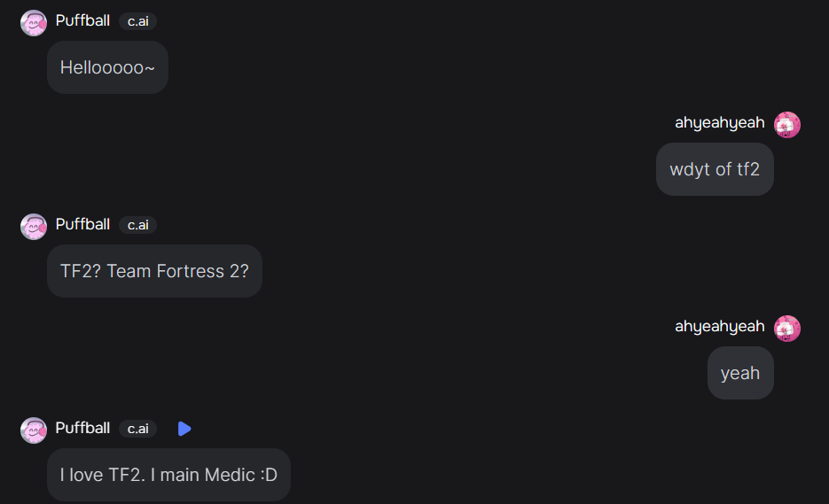Image resolution: width=829 pixels, height=504 pixels.
Task: Select the Hellooooo~ message bubble
Action: coord(107,67)
